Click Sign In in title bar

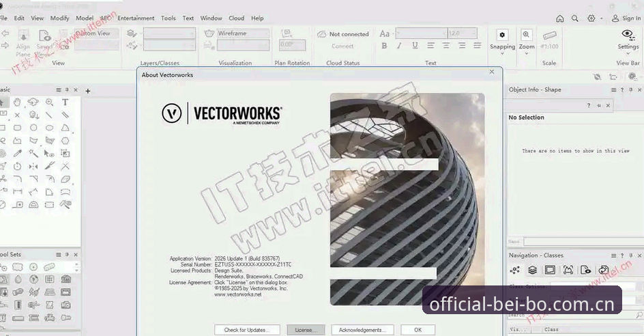tap(626, 18)
